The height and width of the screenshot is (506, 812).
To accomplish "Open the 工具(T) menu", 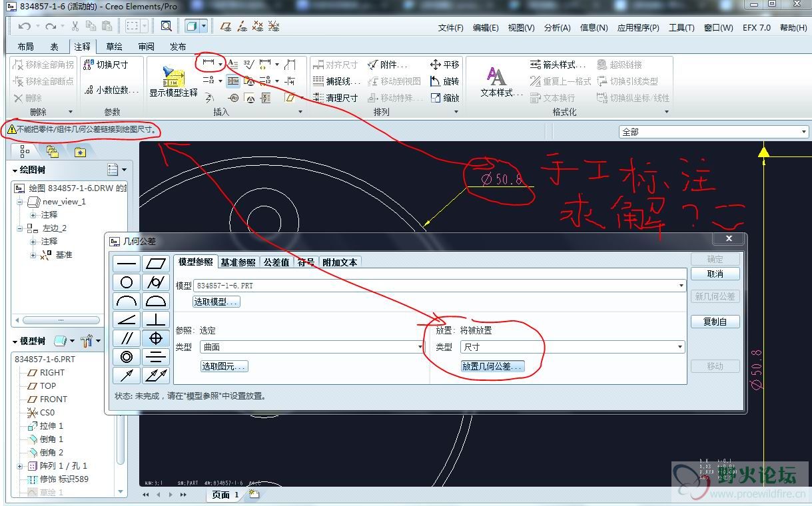I will 681,27.
